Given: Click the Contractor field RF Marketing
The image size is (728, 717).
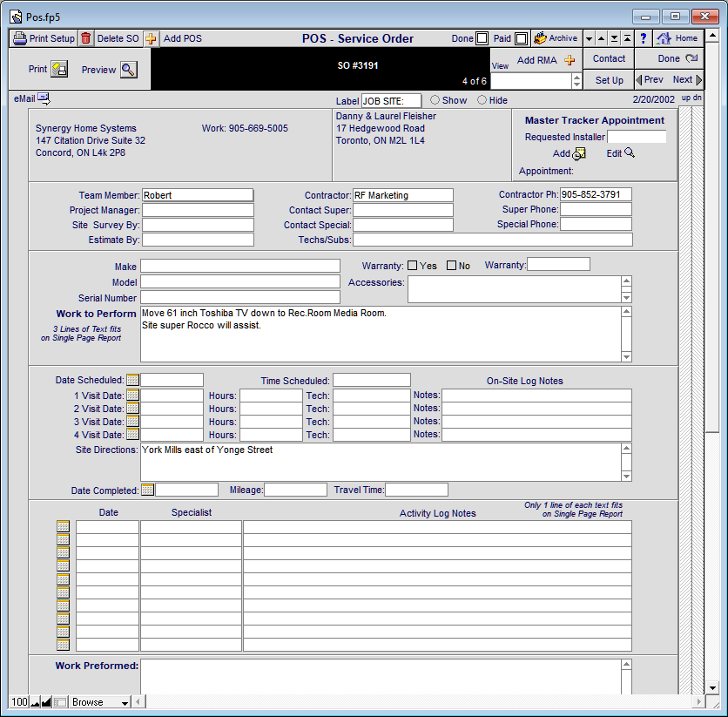Looking at the screenshot, I should (402, 195).
